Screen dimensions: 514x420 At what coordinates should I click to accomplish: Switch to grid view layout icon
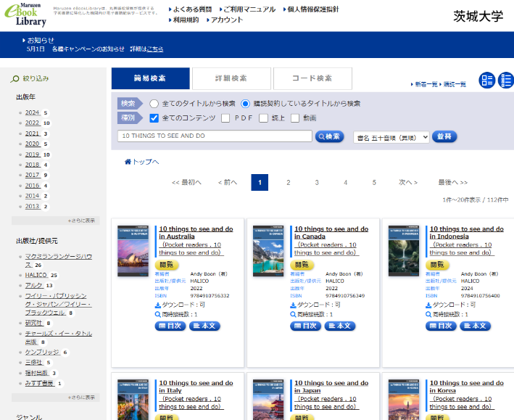(x=487, y=81)
